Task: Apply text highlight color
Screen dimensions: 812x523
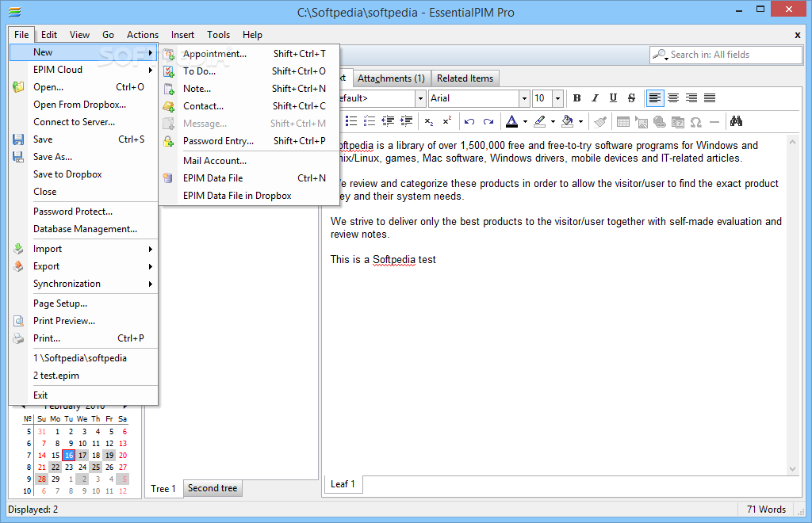Action: (539, 121)
